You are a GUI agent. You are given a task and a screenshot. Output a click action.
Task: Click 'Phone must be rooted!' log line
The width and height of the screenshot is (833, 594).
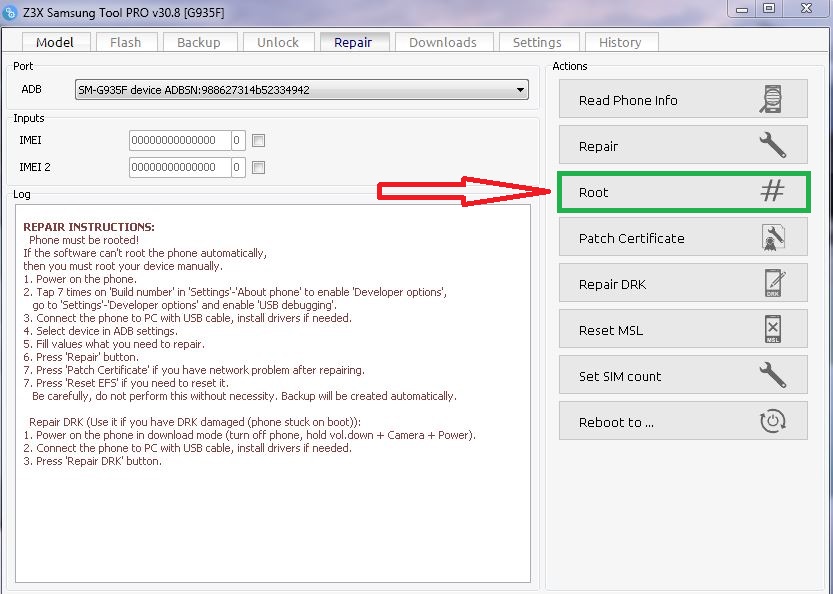click(84, 240)
